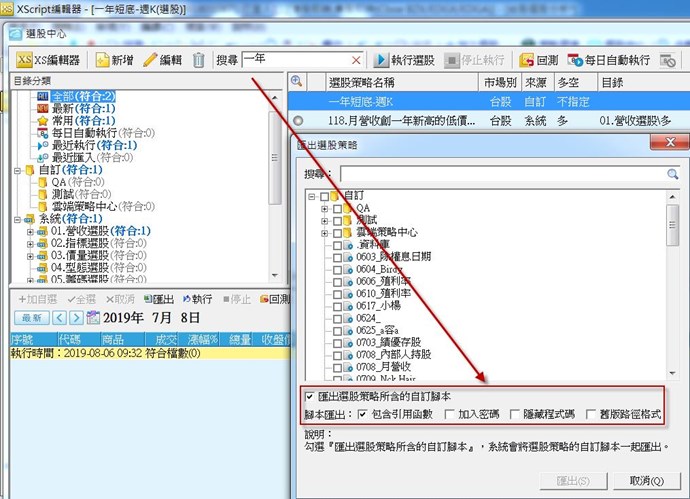The image size is (690, 499).
Task: Select radio circle of 118.月營收 row
Action: [x=298, y=121]
